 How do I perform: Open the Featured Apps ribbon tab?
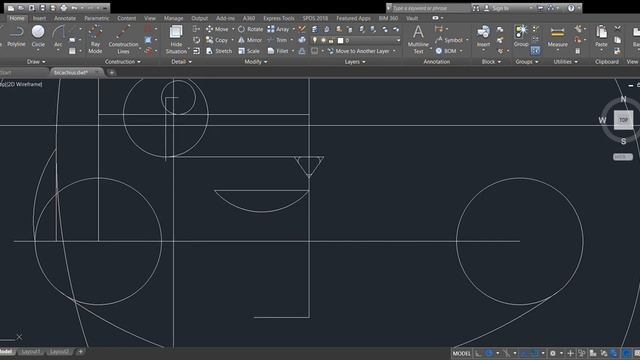tap(353, 18)
